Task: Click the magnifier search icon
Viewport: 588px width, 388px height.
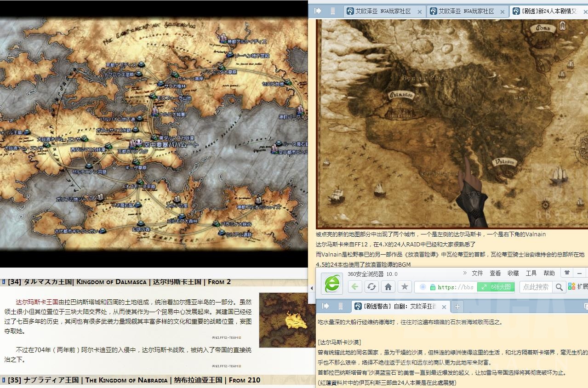Action: (x=558, y=286)
